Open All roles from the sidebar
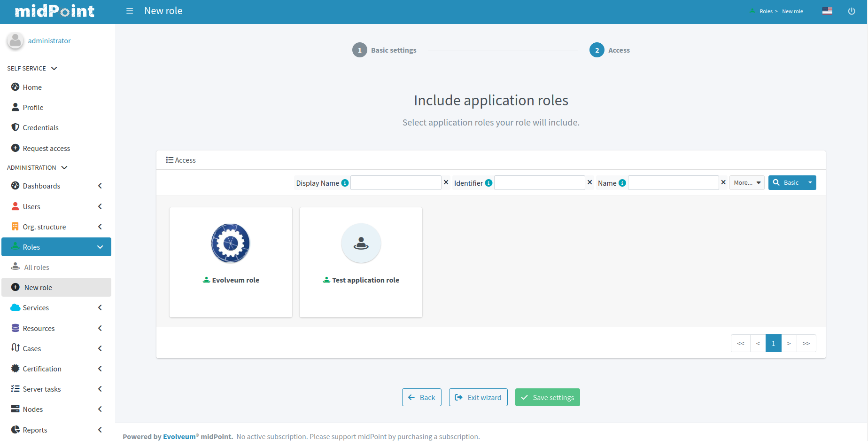Screen dimensions: 868x441 coord(36,267)
